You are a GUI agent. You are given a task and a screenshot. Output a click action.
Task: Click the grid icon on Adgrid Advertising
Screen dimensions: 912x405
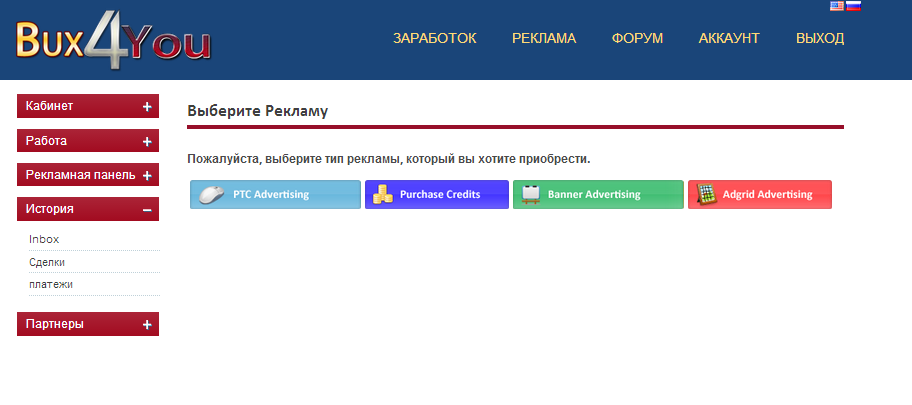706,194
